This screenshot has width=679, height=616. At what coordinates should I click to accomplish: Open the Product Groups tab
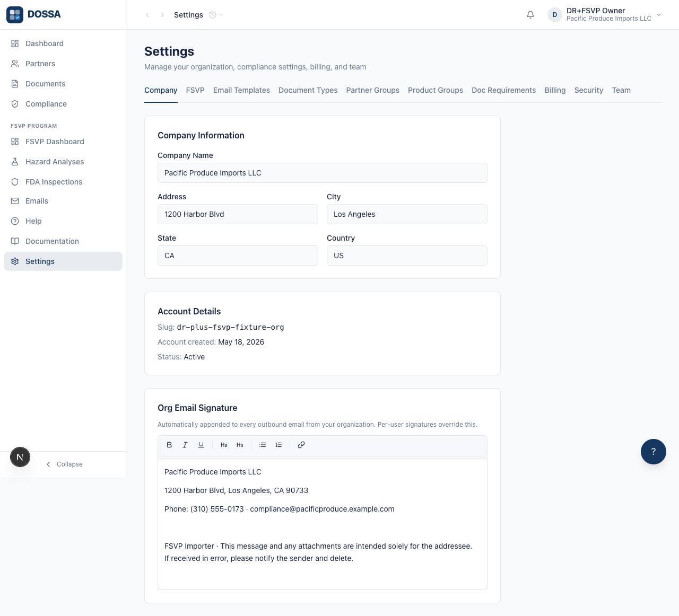click(x=436, y=90)
